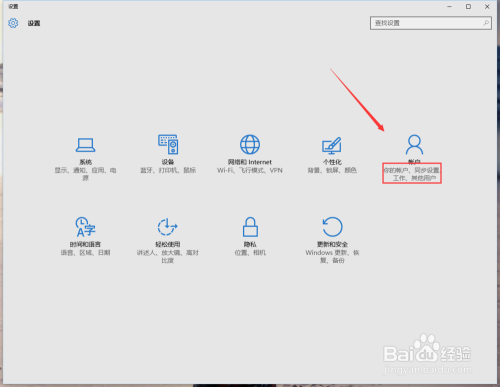Viewport: 500px width, 387px height.
Task: Open the System (系统) laptop icon
Action: coord(85,145)
